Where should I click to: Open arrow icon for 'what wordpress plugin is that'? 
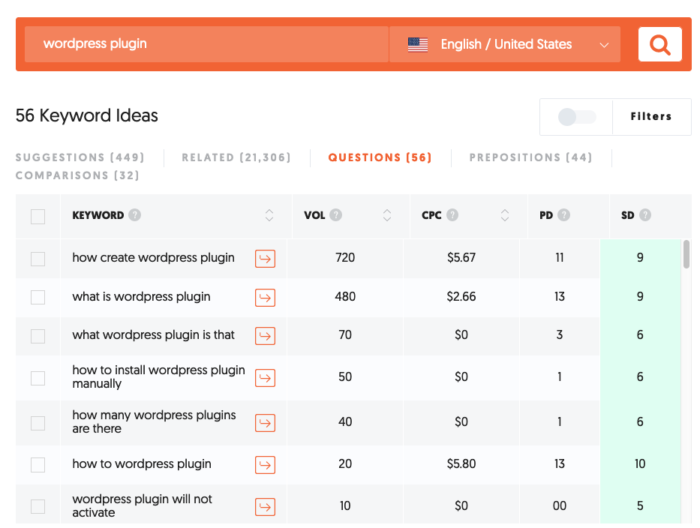[x=265, y=336]
